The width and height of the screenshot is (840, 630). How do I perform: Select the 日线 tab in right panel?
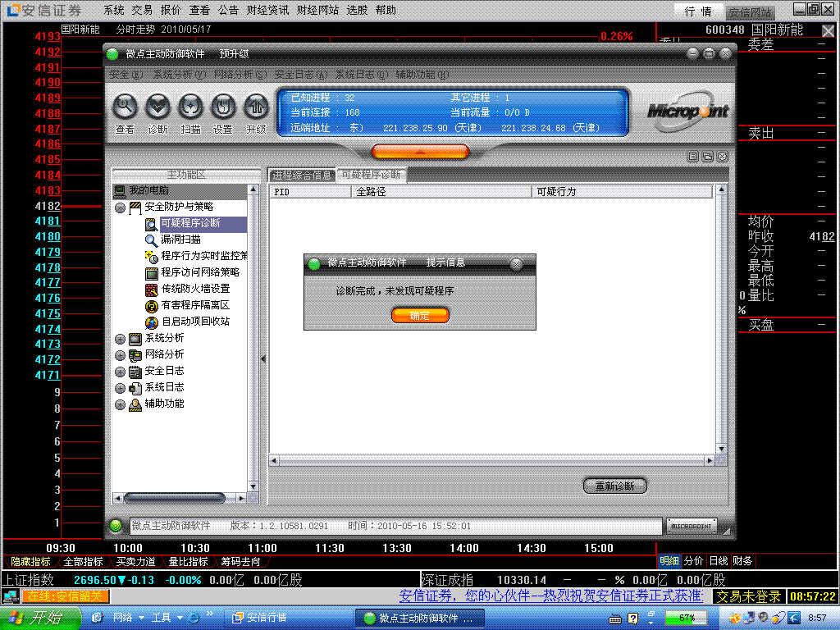(719, 561)
